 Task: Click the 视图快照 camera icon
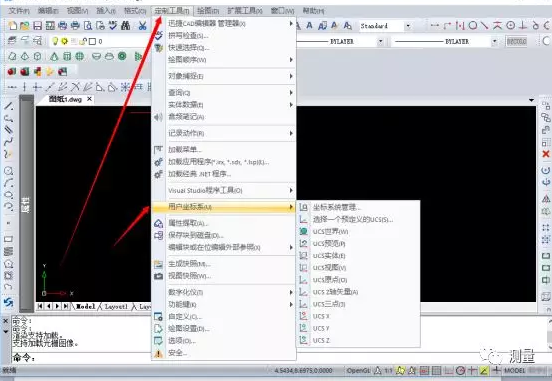click(x=158, y=276)
